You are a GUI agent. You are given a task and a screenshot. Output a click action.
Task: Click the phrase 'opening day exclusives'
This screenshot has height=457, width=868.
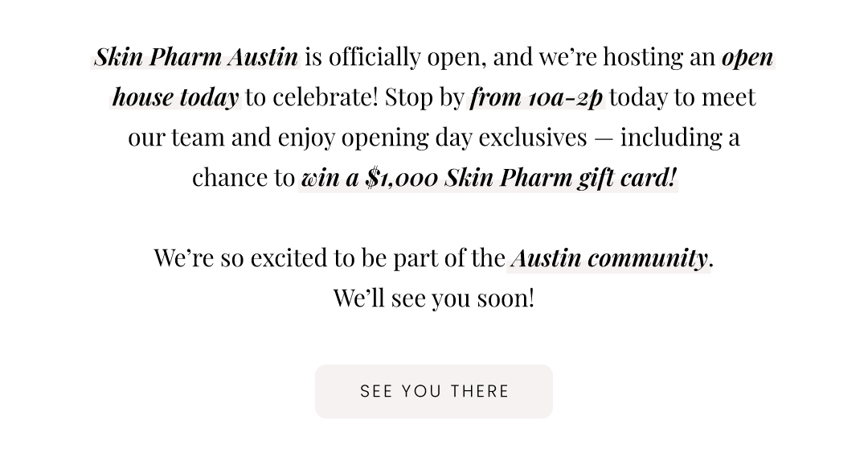tap(464, 138)
